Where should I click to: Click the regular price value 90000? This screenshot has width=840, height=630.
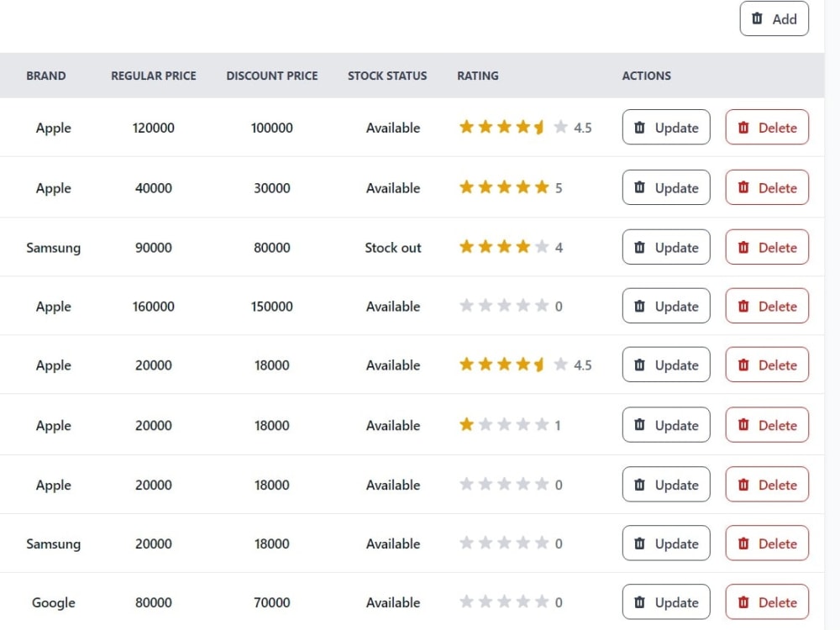pos(154,248)
